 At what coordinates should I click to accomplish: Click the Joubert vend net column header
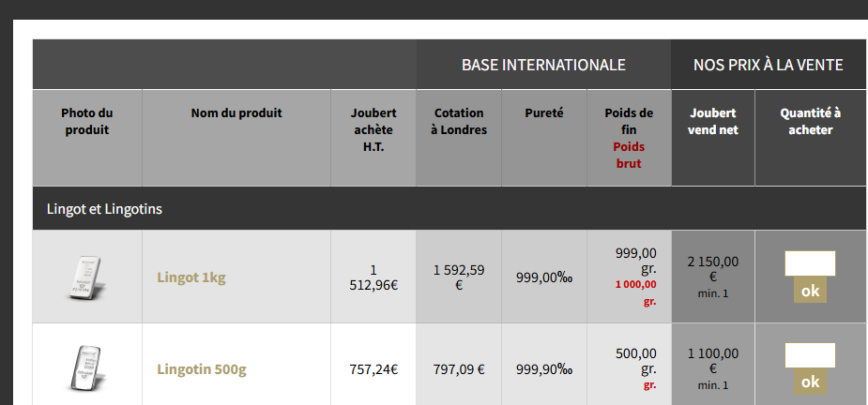[x=713, y=121]
